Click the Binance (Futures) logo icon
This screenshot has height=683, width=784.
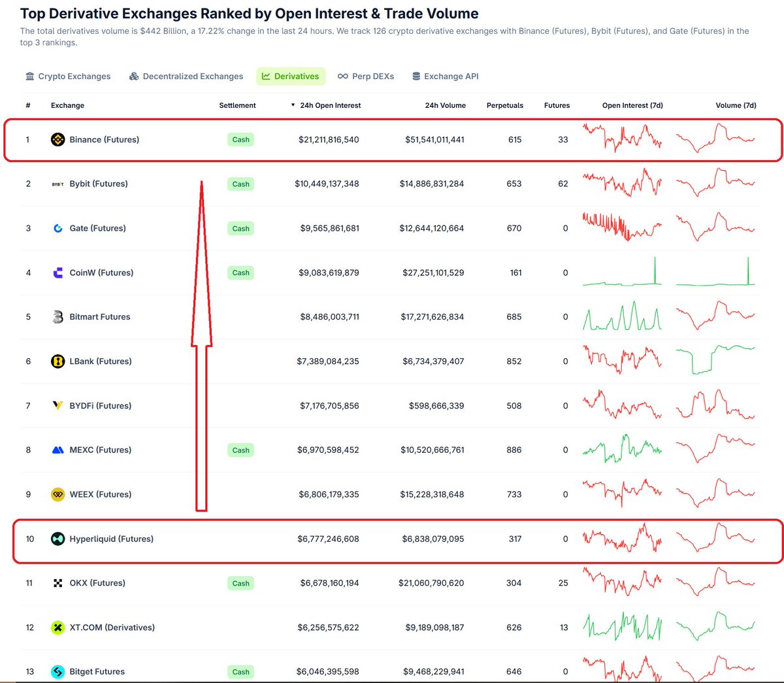57,139
